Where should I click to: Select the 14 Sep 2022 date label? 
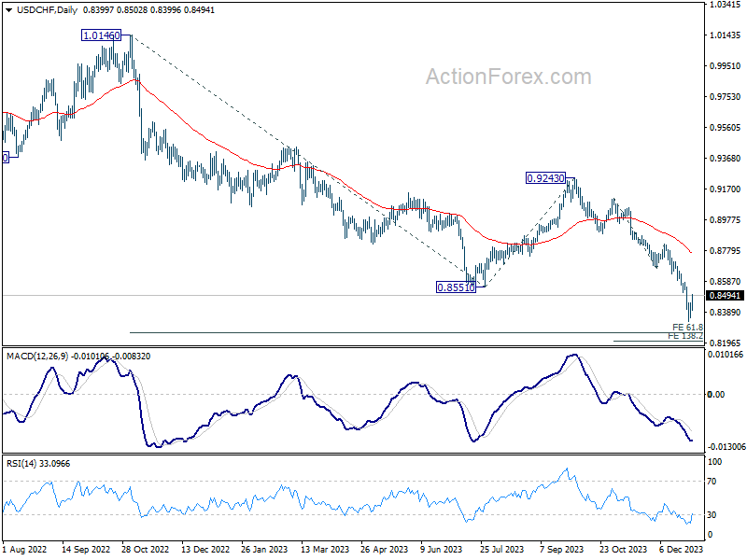[86, 550]
